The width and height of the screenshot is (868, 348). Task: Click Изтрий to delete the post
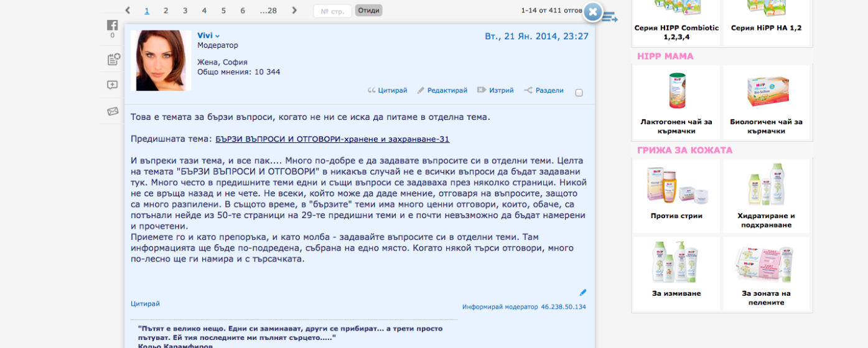pos(495,91)
